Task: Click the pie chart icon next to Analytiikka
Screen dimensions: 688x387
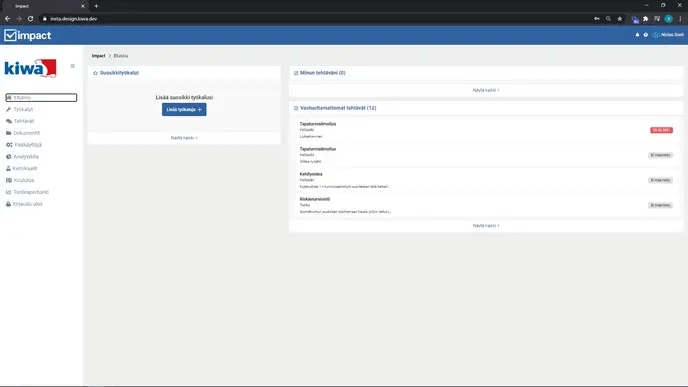Action: click(x=8, y=157)
